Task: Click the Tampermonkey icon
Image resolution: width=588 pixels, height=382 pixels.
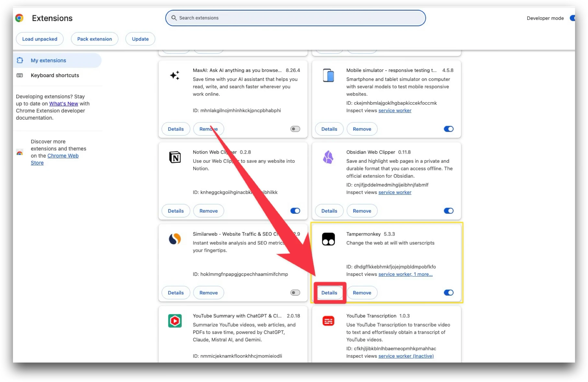Action: click(x=328, y=239)
